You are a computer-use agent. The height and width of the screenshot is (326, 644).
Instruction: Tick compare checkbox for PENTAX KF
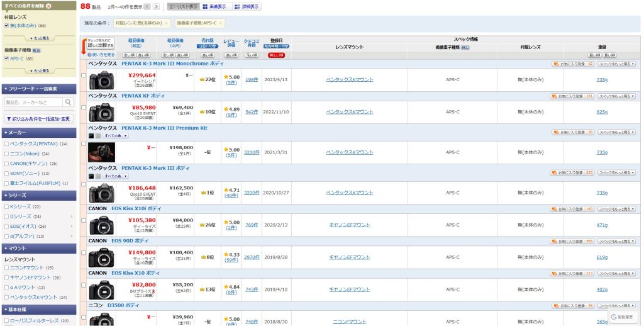84,107
